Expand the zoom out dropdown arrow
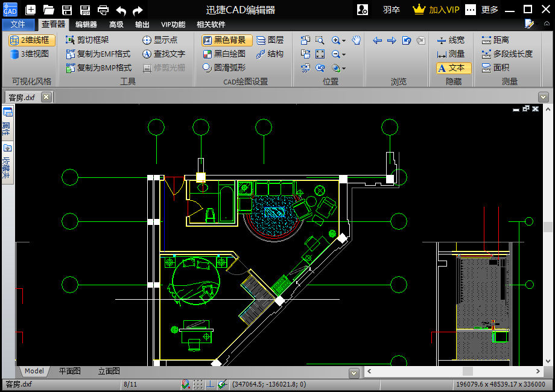The width and height of the screenshot is (555, 392). point(344,54)
